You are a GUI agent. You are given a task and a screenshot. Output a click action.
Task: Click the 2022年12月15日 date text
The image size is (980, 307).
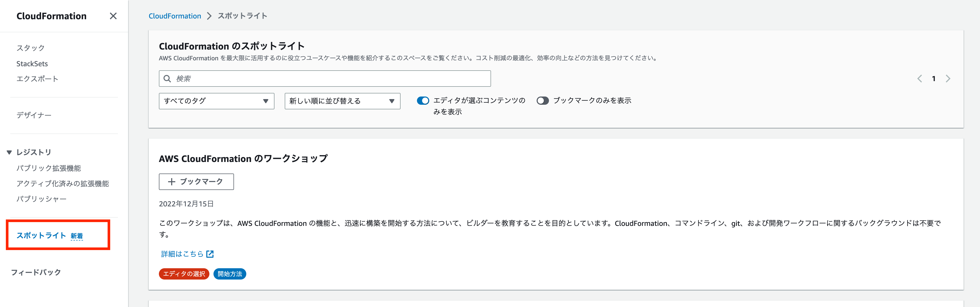pos(186,204)
